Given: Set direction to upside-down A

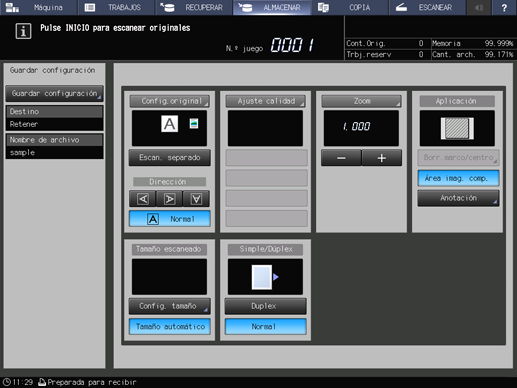Looking at the screenshot, I should pos(196,199).
